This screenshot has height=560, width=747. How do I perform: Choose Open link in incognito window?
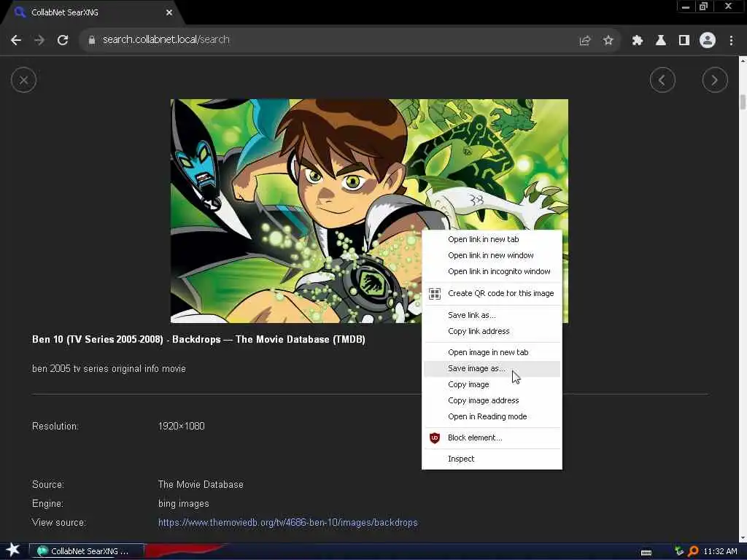point(492,271)
